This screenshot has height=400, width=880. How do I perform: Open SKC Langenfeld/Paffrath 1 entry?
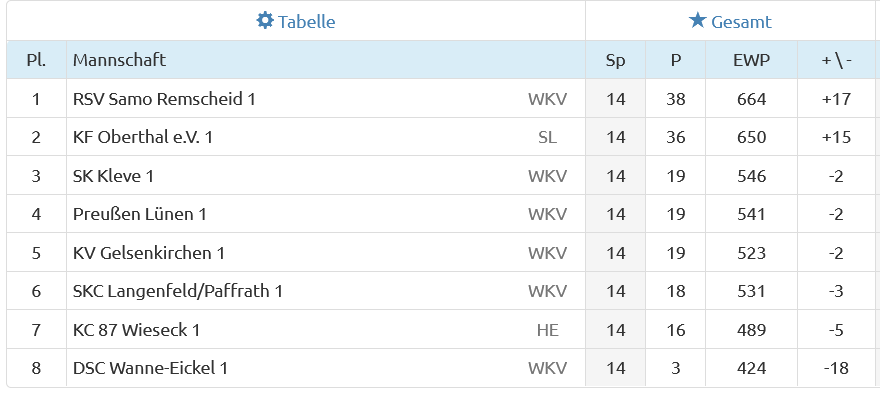point(178,291)
